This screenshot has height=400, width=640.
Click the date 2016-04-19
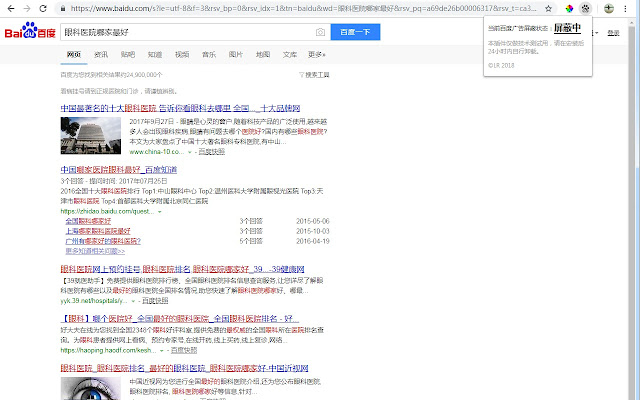(313, 241)
